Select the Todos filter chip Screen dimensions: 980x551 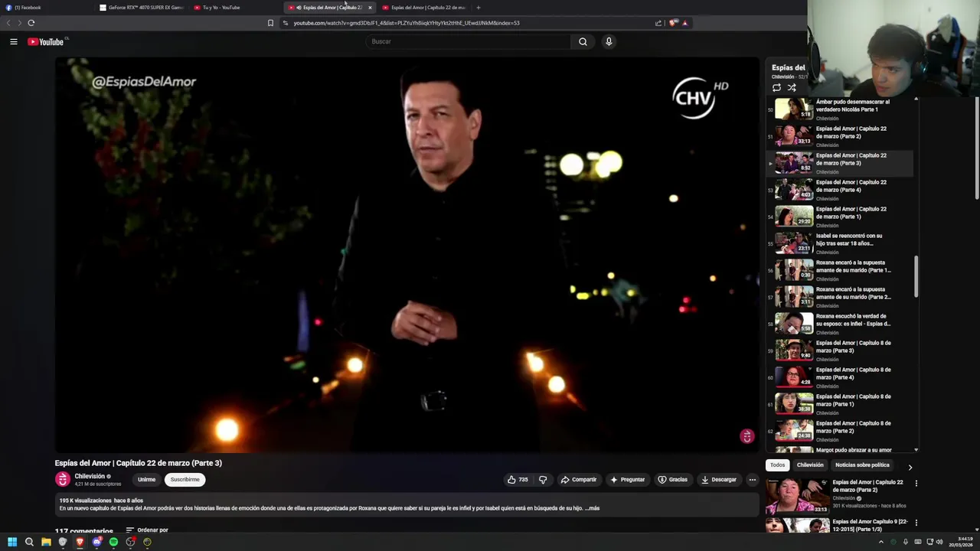click(778, 465)
